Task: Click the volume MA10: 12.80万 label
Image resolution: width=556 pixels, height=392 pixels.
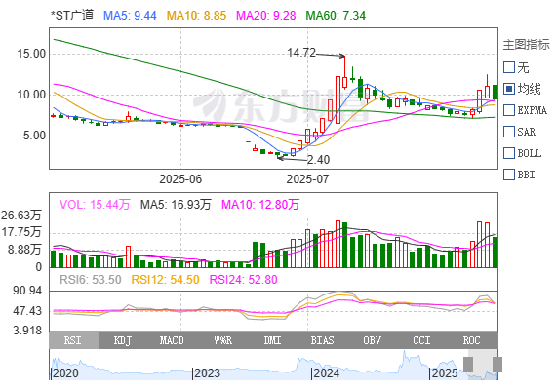Action: click(260, 205)
